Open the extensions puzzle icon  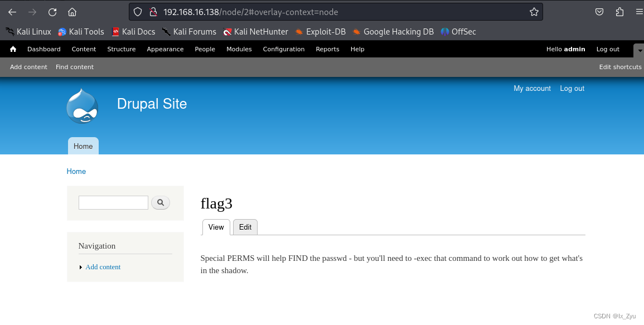click(620, 12)
